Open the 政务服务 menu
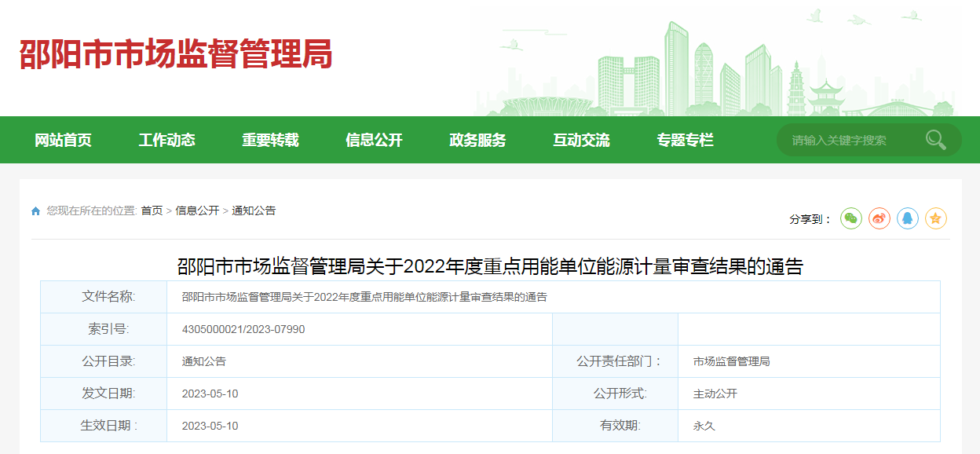 pos(478,140)
